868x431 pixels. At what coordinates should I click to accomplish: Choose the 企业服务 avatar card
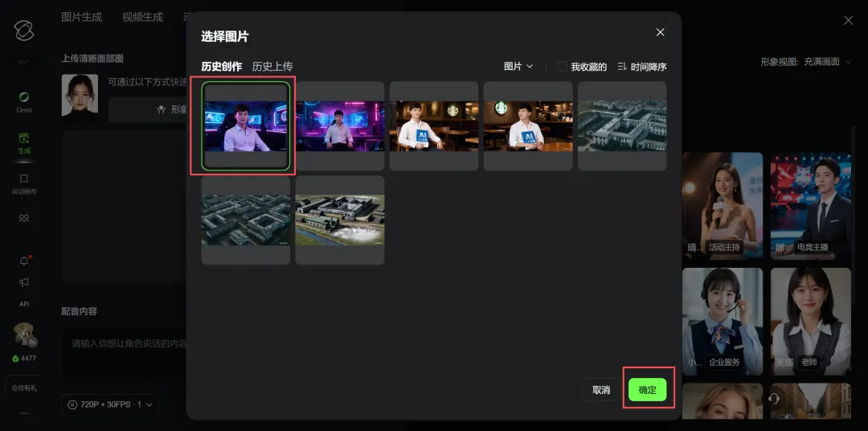723,322
